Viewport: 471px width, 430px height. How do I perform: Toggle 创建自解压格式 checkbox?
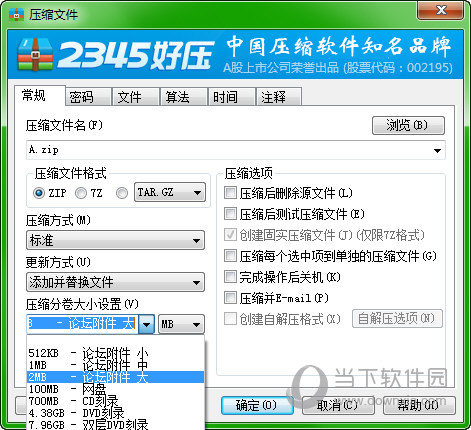(230, 319)
